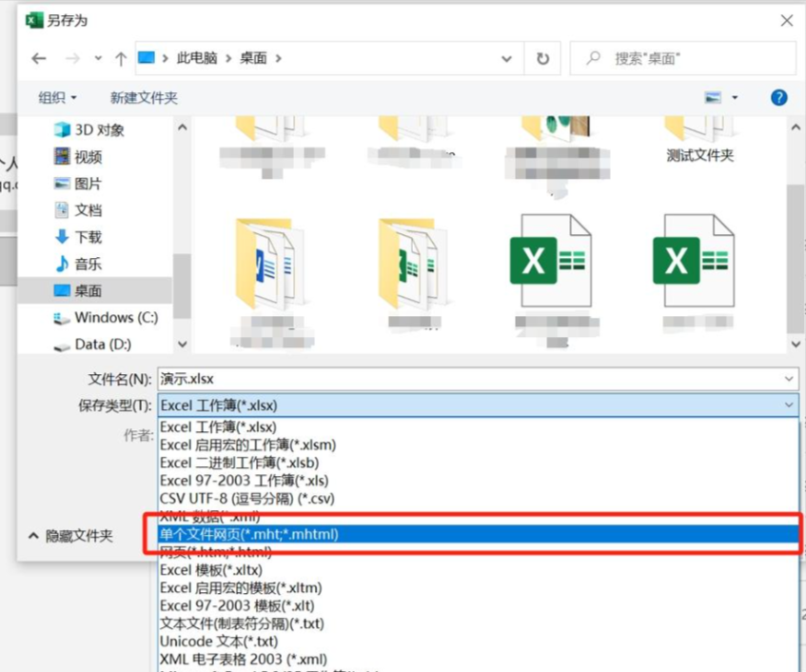Select 此电脑 in the address path
This screenshot has height=672, width=806.
(x=197, y=58)
